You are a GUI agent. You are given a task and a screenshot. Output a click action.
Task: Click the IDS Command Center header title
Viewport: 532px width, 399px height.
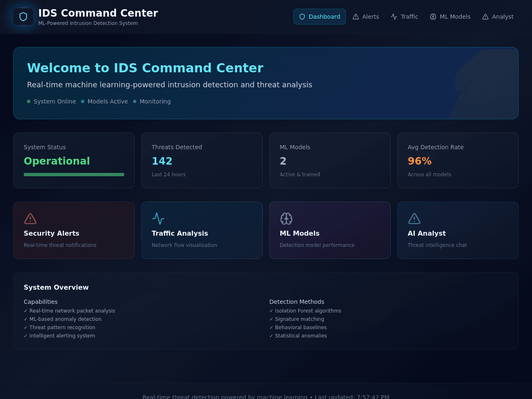(x=98, y=13)
